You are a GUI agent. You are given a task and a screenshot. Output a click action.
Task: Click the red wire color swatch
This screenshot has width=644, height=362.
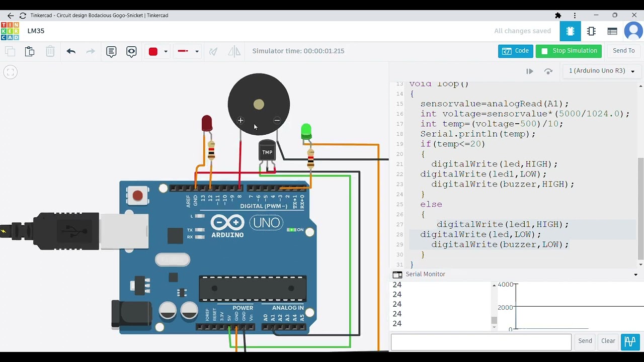(153, 51)
